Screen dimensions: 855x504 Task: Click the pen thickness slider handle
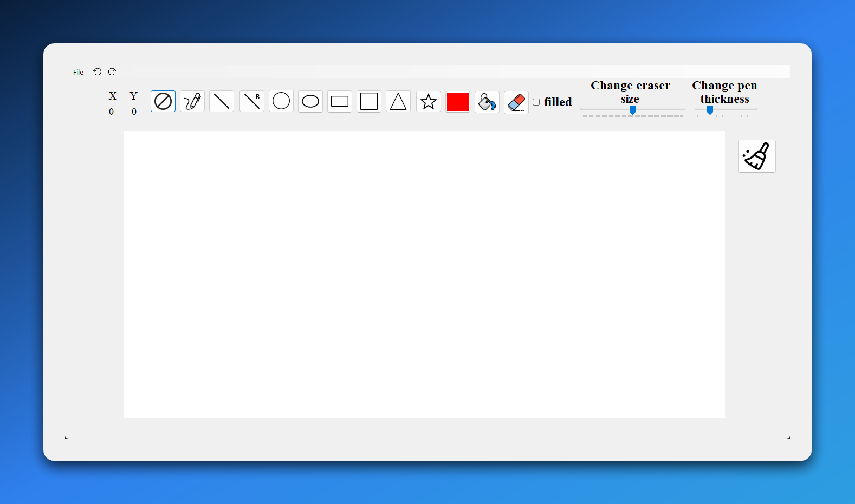[710, 110]
